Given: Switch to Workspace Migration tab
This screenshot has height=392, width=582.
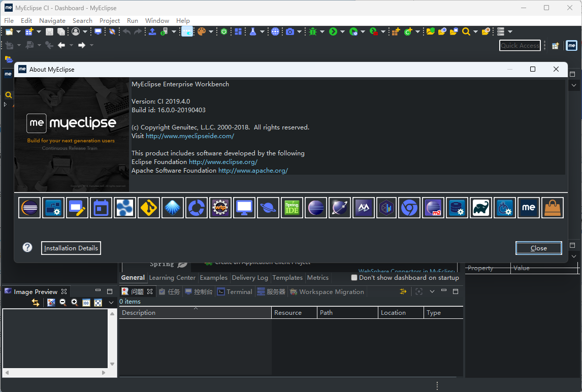Looking at the screenshot, I should [328, 292].
